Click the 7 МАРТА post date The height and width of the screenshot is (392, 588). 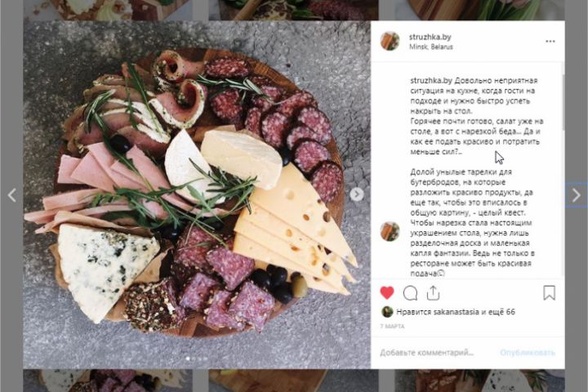[x=392, y=326]
